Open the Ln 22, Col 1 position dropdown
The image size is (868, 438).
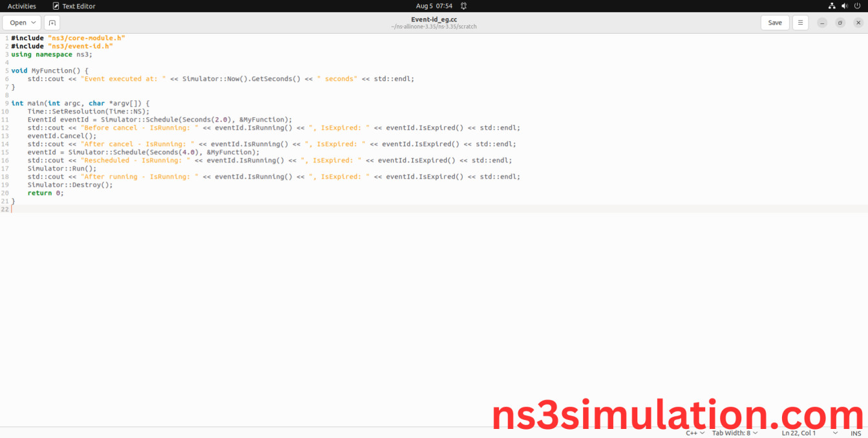(809, 433)
